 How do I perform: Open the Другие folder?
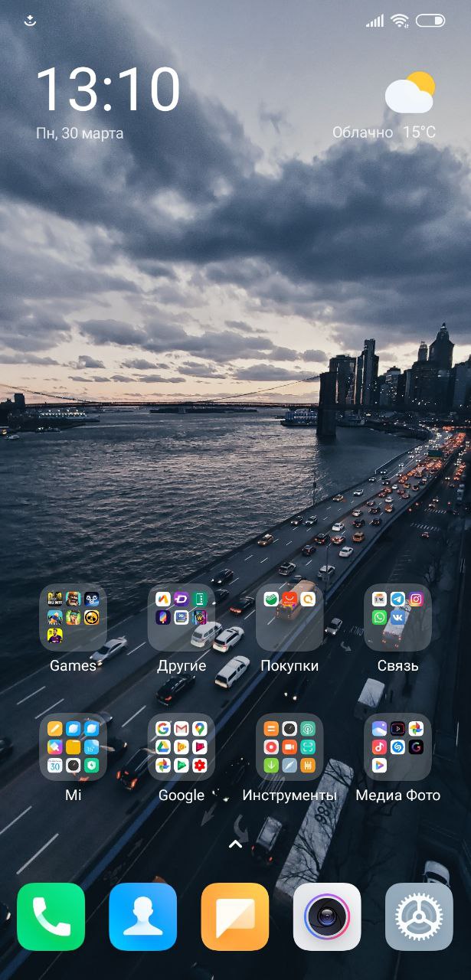click(x=182, y=618)
